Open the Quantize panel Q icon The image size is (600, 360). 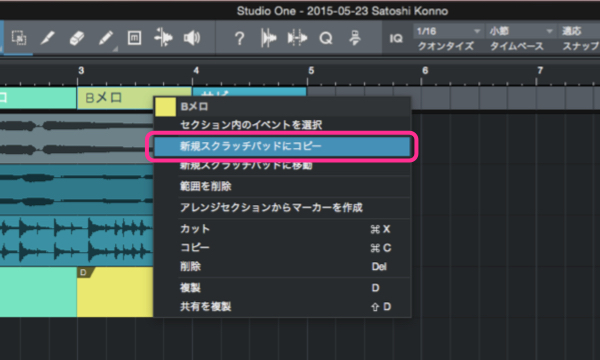(x=326, y=38)
